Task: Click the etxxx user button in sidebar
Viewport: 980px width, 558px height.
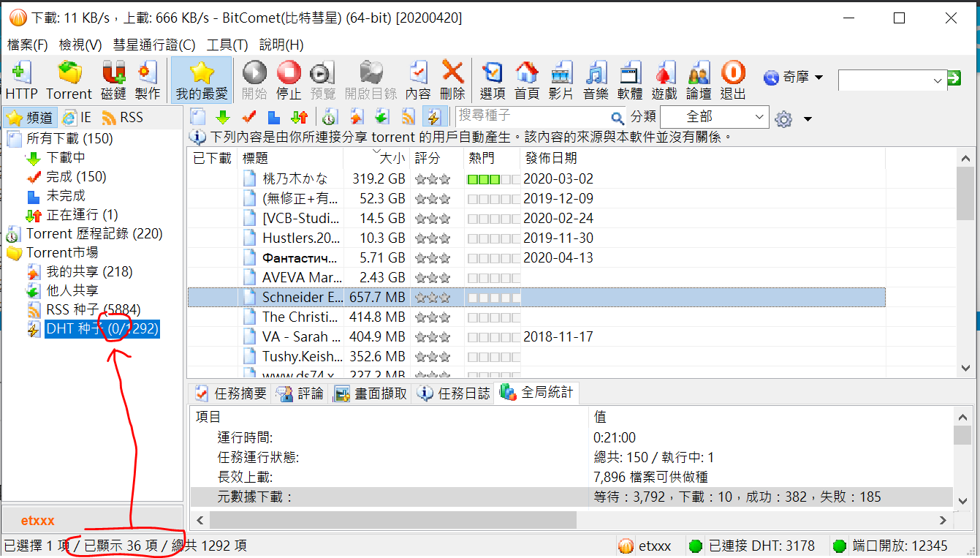Action: click(x=92, y=521)
